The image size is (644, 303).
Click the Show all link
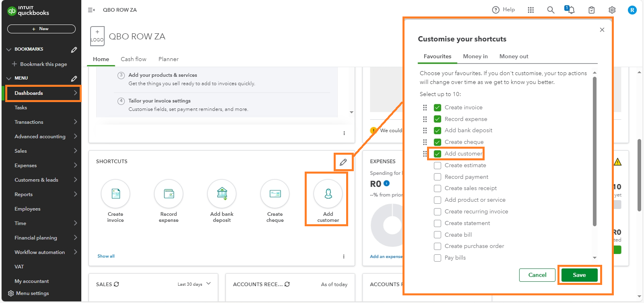(106, 256)
